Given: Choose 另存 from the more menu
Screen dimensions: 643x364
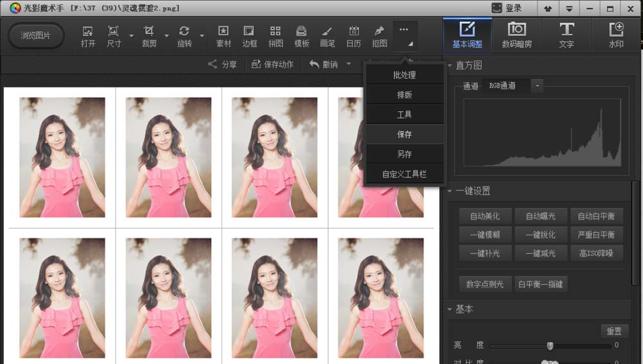Looking at the screenshot, I should click(x=404, y=154).
